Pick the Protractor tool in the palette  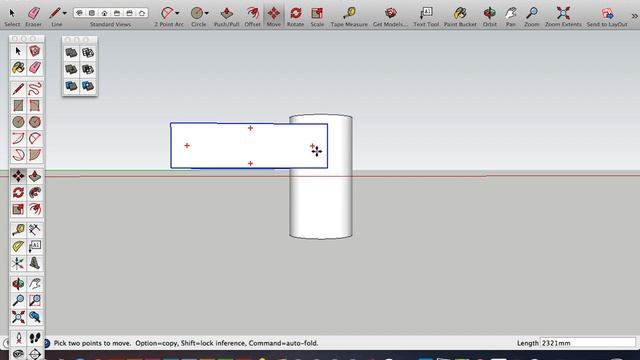[18, 246]
